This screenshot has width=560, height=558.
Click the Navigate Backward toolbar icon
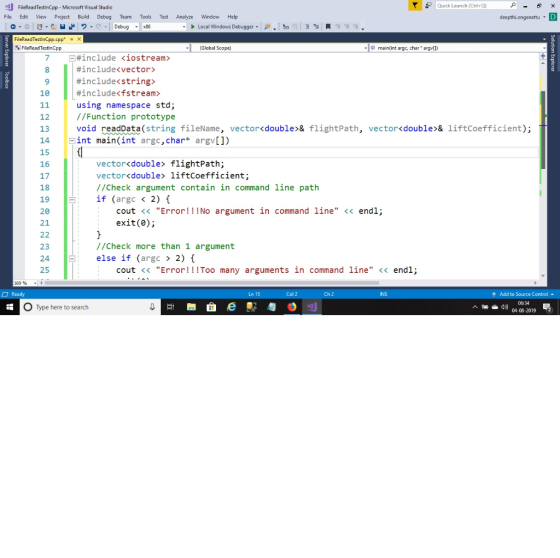tap(13, 27)
